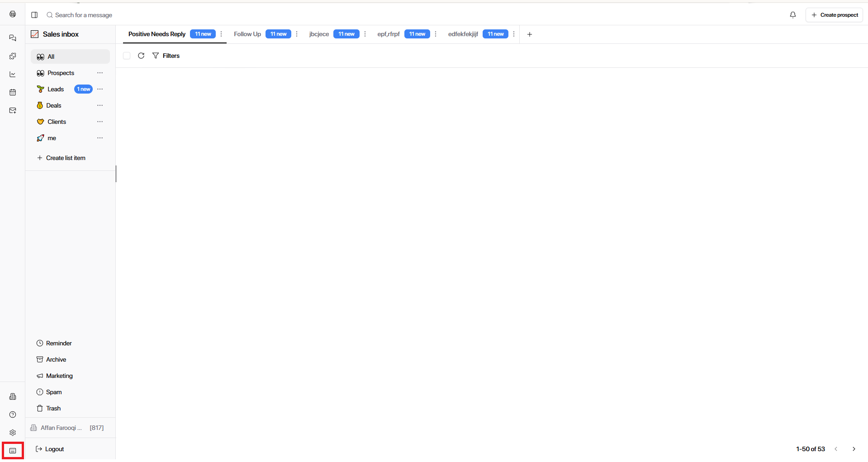Tick the select all messages checkbox

tap(127, 56)
